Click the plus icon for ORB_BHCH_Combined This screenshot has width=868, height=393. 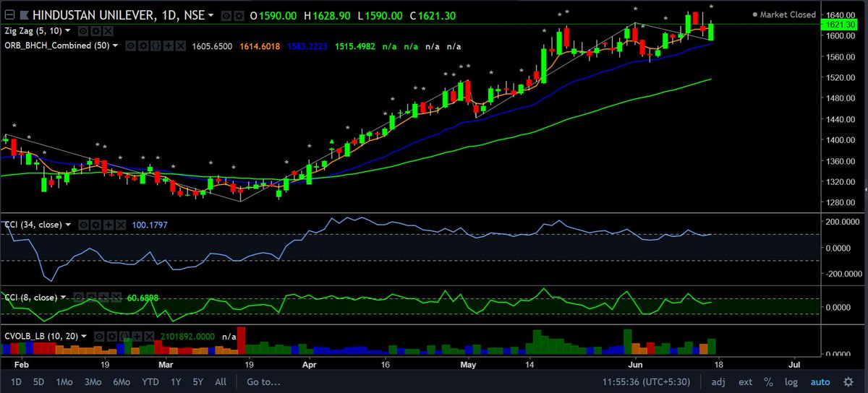[168, 46]
